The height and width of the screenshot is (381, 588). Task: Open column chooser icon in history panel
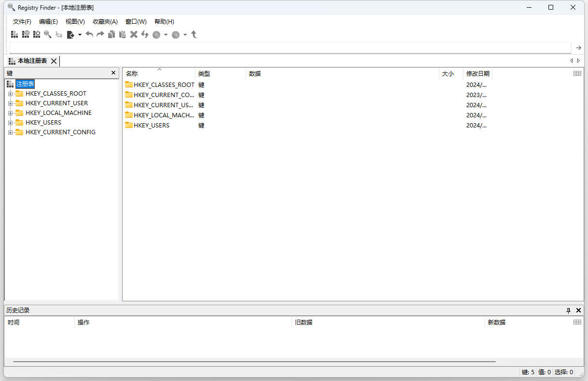point(577,322)
